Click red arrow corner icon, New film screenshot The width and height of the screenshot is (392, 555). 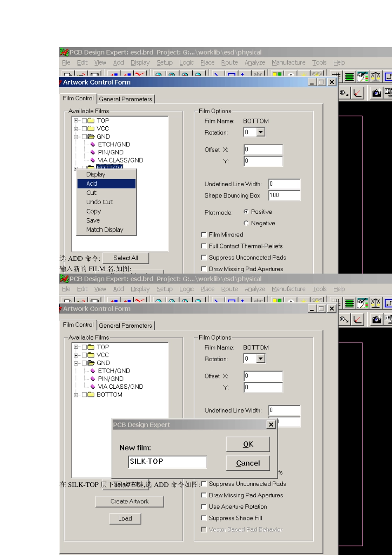pyautogui.click(x=357, y=319)
